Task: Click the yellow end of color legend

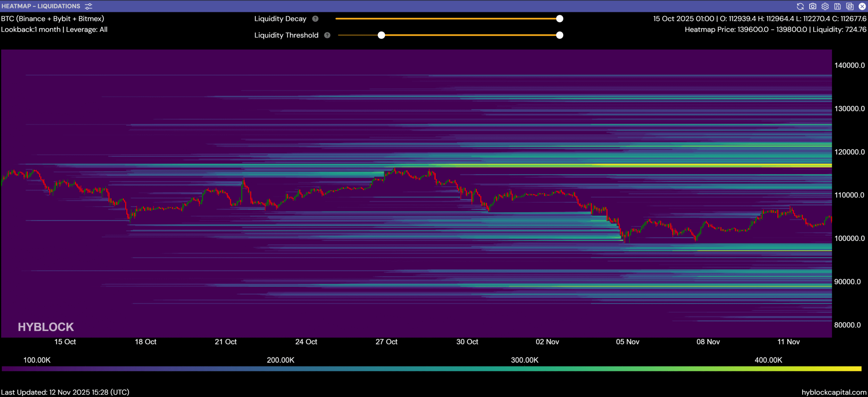Action: tap(858, 369)
